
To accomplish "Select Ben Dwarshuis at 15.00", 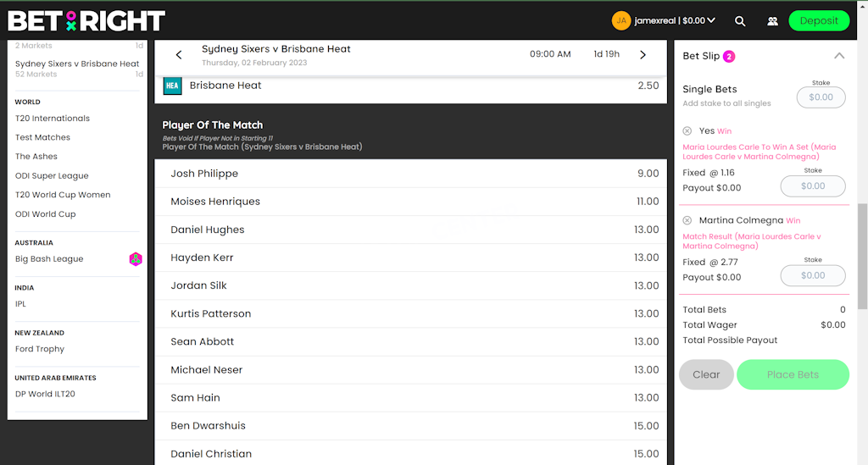I will [411, 426].
